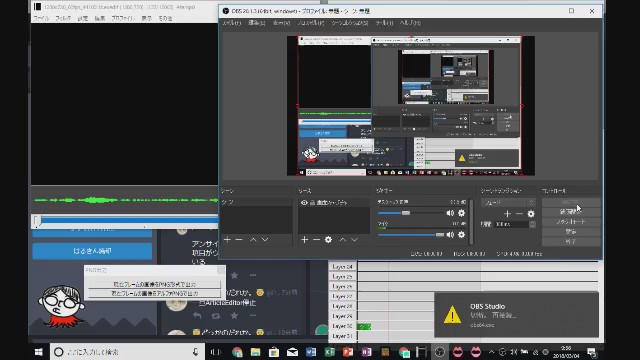
Task: Open the AviUtl その他 menu
Action: tap(165, 18)
